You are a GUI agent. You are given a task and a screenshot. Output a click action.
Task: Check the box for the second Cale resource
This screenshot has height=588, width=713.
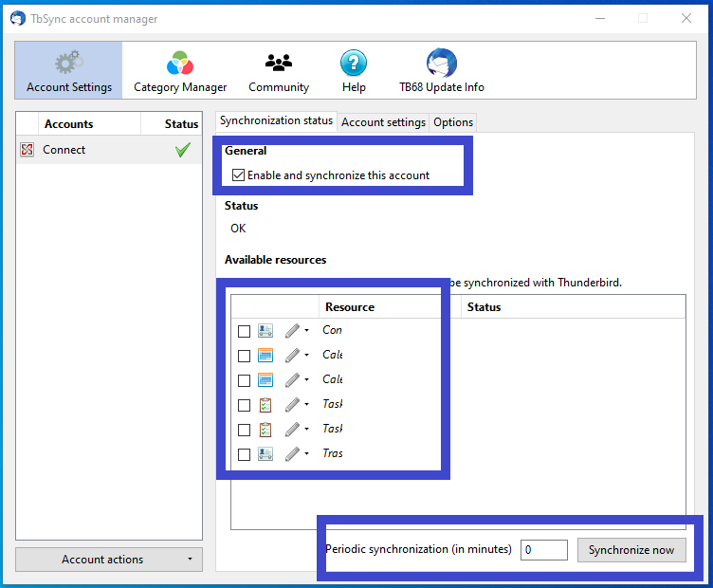pyautogui.click(x=245, y=380)
